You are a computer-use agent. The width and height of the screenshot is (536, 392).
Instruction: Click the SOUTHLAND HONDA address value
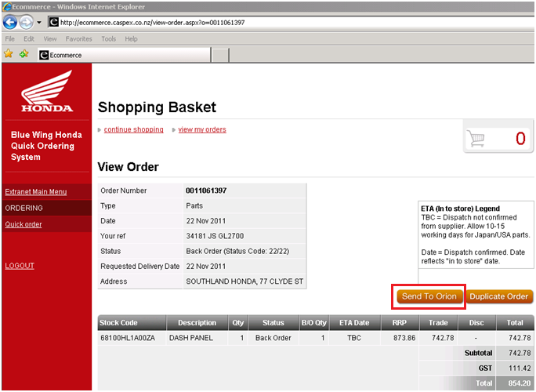pos(244,281)
